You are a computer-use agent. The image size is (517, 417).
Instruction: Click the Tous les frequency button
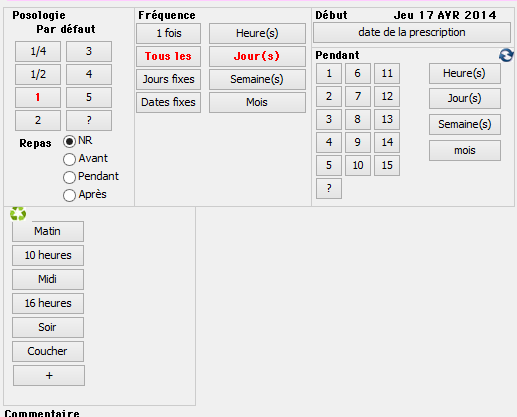coord(168,56)
